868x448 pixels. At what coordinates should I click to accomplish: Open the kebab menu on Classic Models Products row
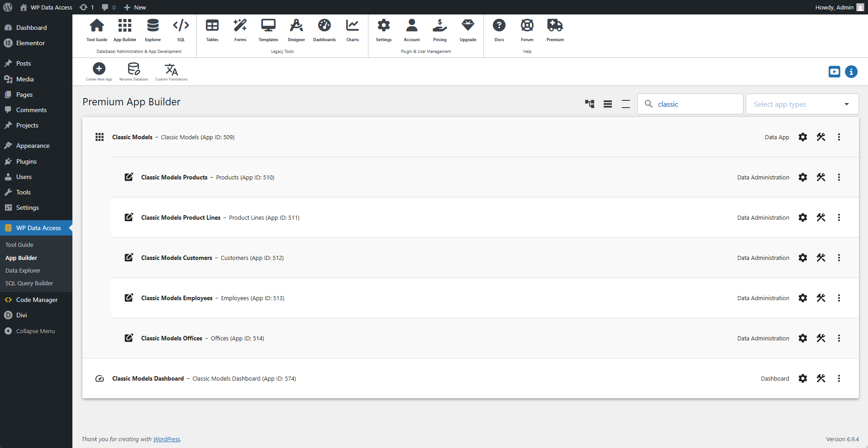click(x=839, y=177)
